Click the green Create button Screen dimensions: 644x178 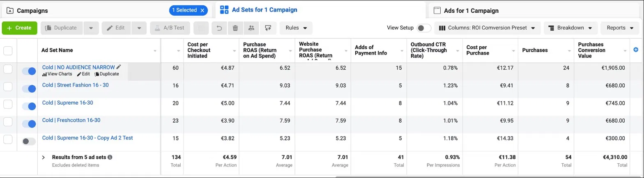coord(19,28)
